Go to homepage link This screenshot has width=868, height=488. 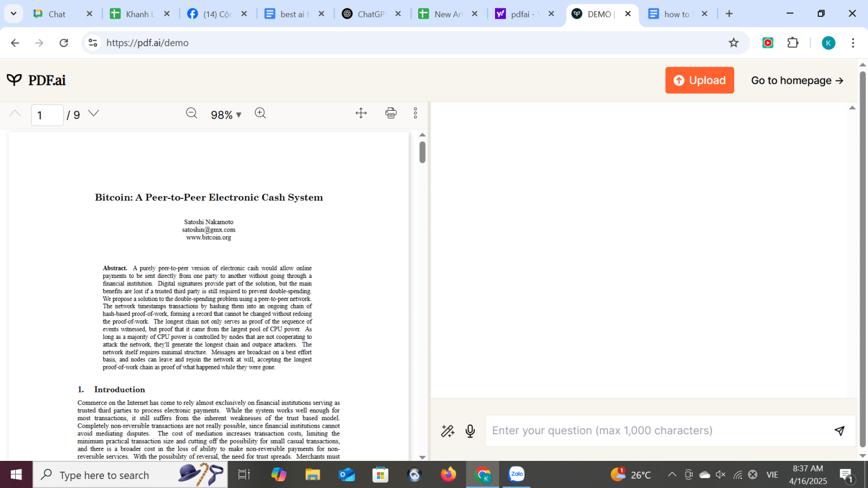coord(797,80)
